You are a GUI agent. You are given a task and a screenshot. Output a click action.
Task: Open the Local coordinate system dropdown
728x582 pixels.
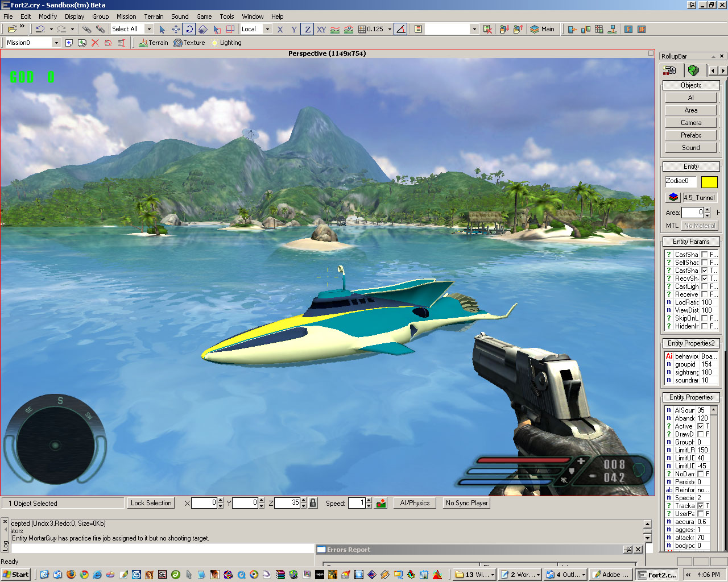point(267,29)
